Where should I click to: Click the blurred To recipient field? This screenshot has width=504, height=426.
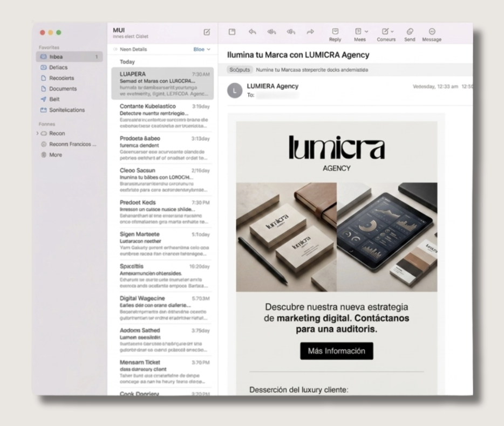278,95
